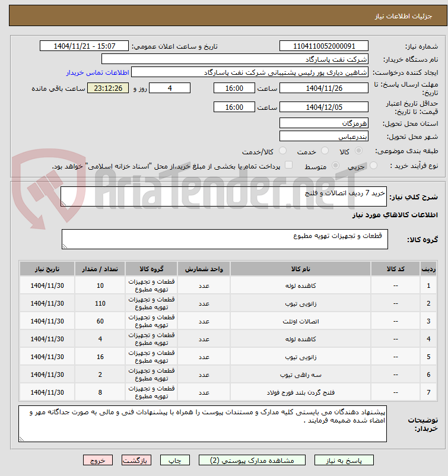448x476 pixels.
Task: Click زانویی تیوب in row 2
Action: click(x=300, y=303)
